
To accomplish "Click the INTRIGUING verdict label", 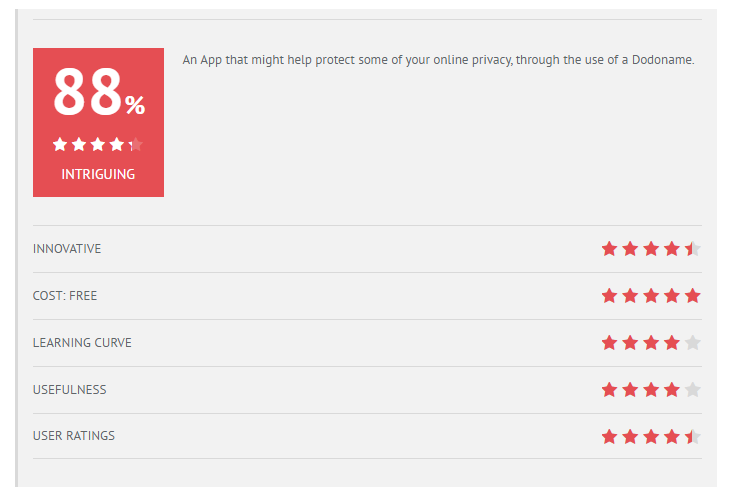I will 98,174.
